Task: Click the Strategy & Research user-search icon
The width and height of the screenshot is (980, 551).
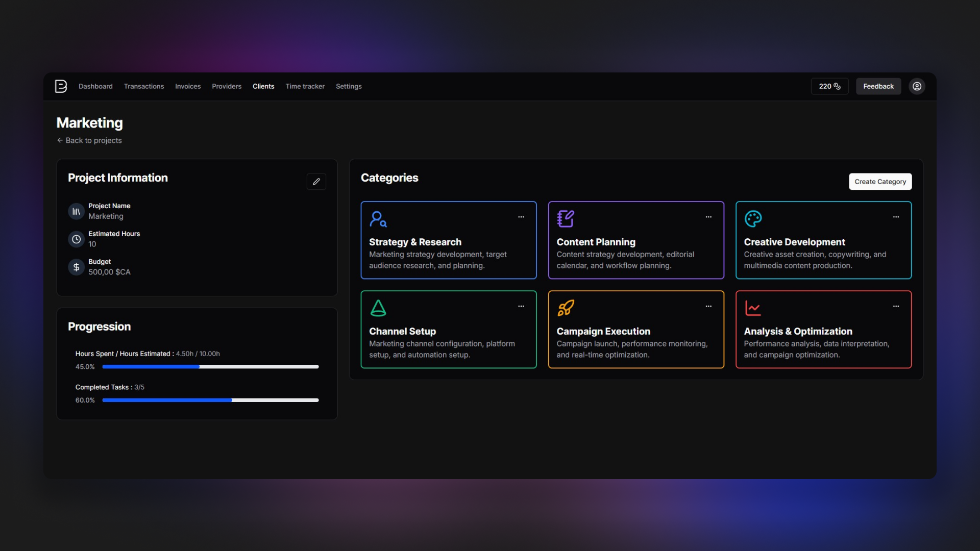Action: (x=379, y=218)
